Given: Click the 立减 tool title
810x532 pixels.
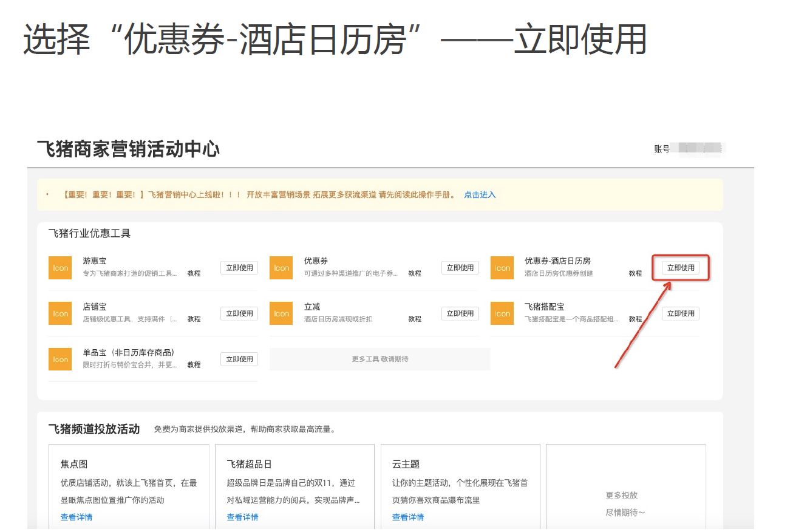Looking at the screenshot, I should (312, 307).
